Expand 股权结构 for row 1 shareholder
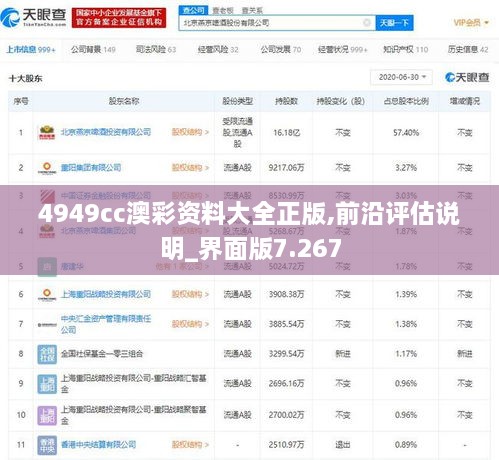499x460 pixels. 190,132
